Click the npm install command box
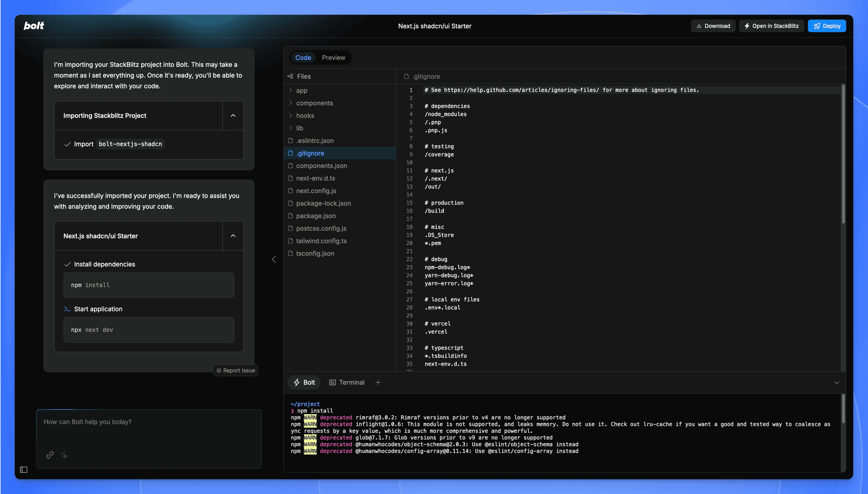Image resolution: width=868 pixels, height=494 pixels. [x=149, y=285]
